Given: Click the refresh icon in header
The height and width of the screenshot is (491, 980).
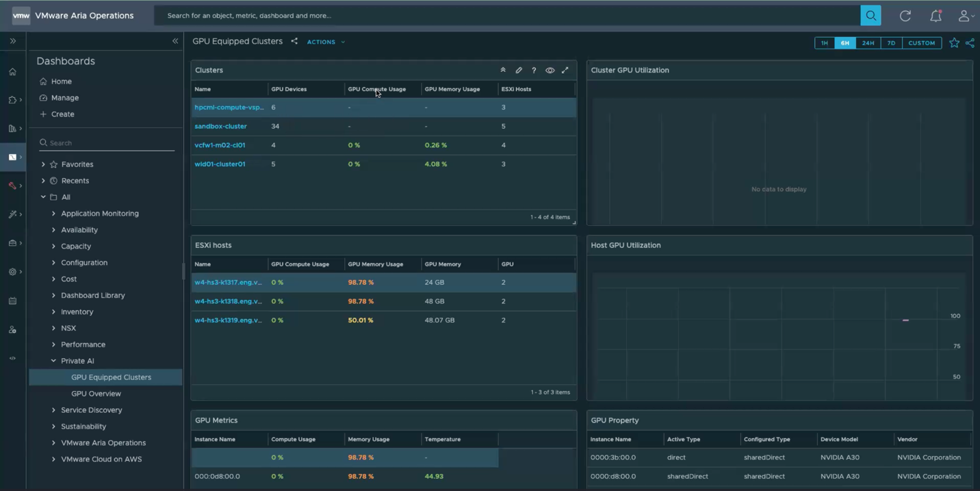Looking at the screenshot, I should click(x=905, y=16).
